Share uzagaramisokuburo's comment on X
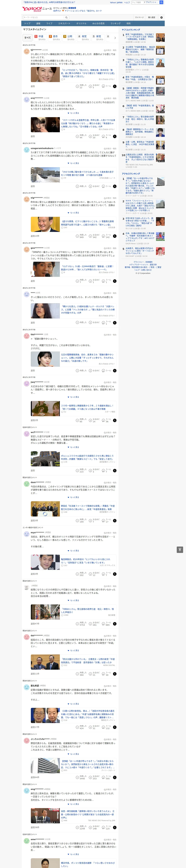186x868 pixels. click(x=115, y=186)
